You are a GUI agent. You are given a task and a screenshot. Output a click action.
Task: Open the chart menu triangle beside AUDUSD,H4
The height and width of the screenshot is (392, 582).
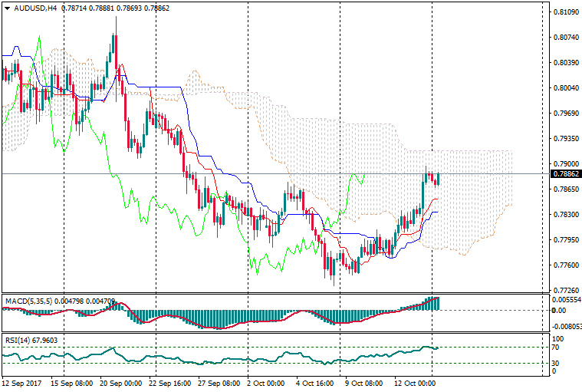5,8
